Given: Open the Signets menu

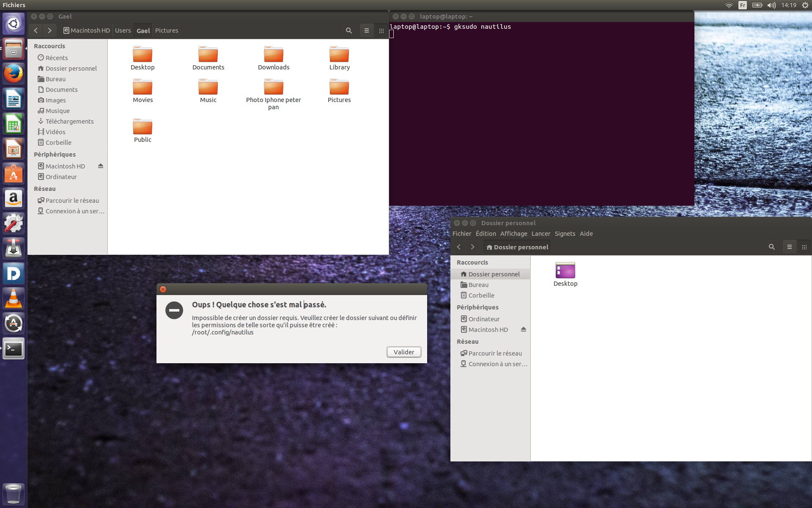Looking at the screenshot, I should pyautogui.click(x=565, y=234).
